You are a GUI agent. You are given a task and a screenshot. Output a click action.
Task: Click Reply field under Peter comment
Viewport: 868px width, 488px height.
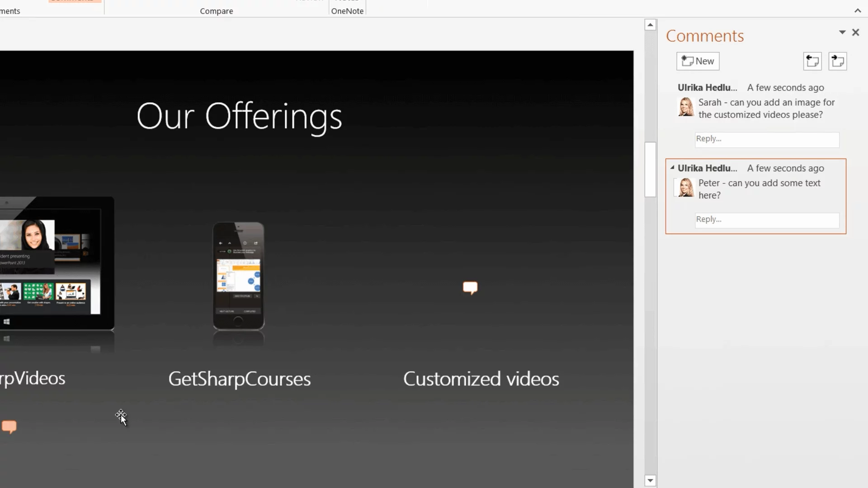tap(767, 220)
